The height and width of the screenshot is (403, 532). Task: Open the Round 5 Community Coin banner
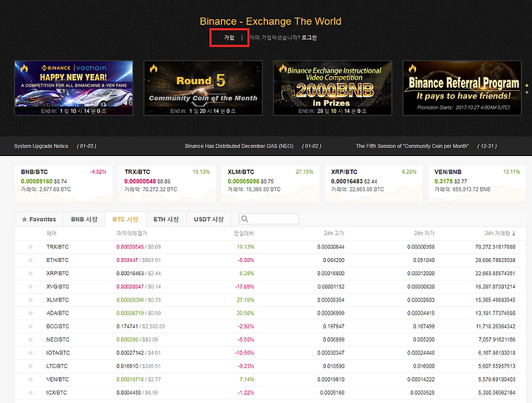coord(203,88)
